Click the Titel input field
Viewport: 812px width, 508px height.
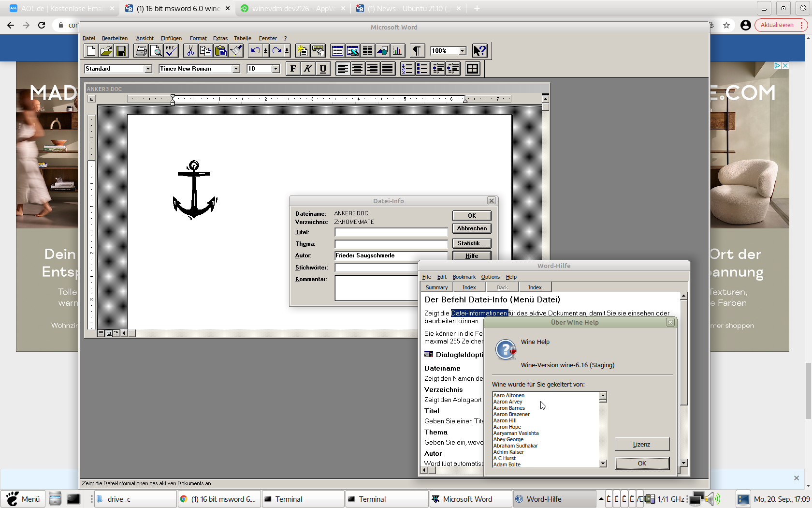point(391,232)
